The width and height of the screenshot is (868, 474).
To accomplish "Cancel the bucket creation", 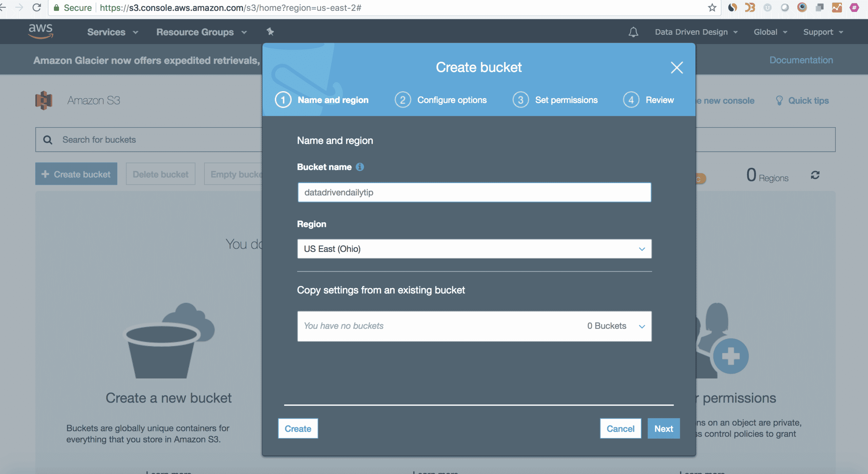I will tap(620, 429).
